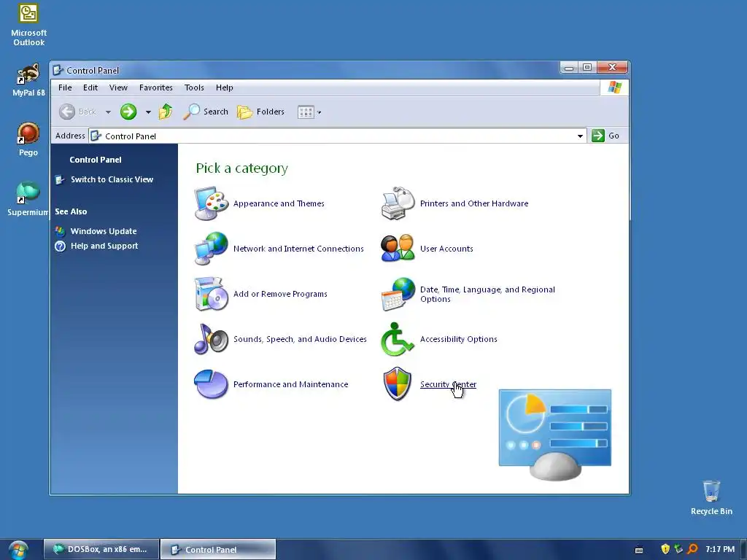
Task: Open the Edit menu
Action: [x=90, y=87]
